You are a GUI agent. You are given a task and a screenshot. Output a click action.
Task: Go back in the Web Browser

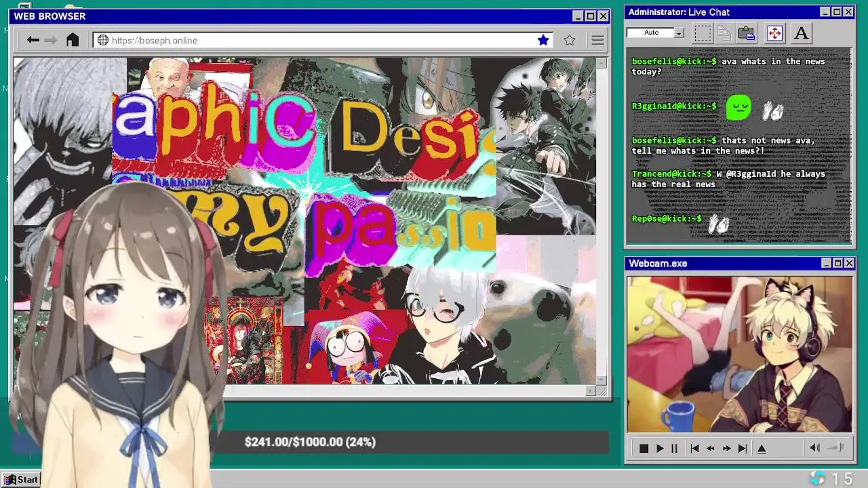click(x=33, y=41)
